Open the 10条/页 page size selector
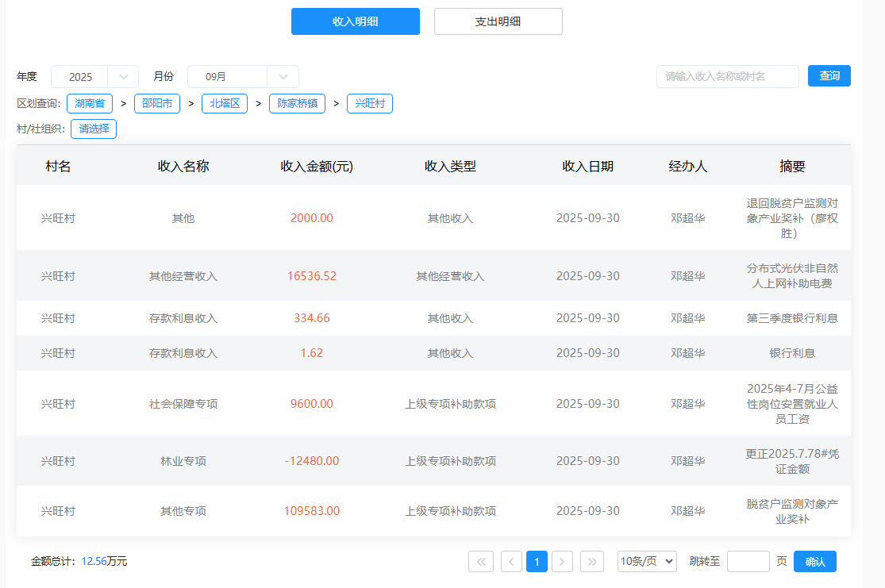The height and width of the screenshot is (588, 885). tap(647, 562)
